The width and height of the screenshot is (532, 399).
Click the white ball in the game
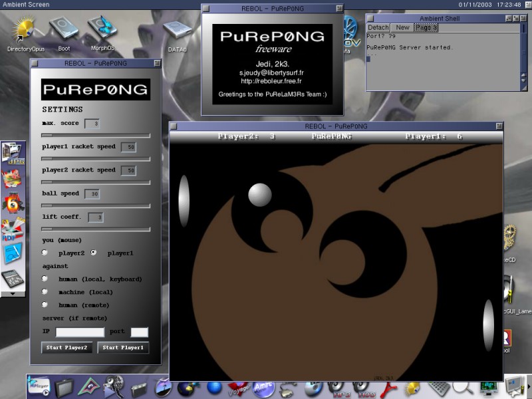[260, 195]
